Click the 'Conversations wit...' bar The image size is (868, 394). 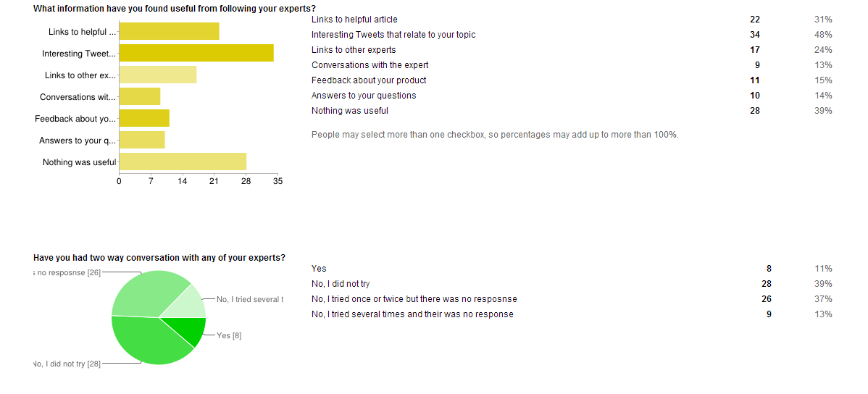[x=140, y=96]
